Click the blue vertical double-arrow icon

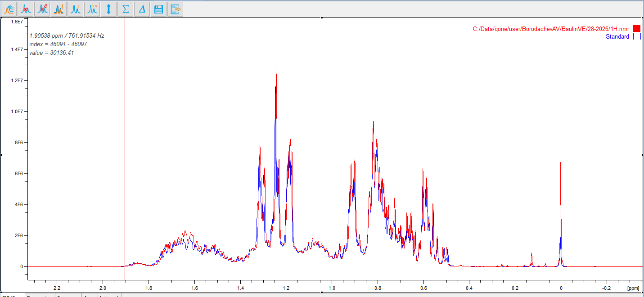(x=108, y=9)
